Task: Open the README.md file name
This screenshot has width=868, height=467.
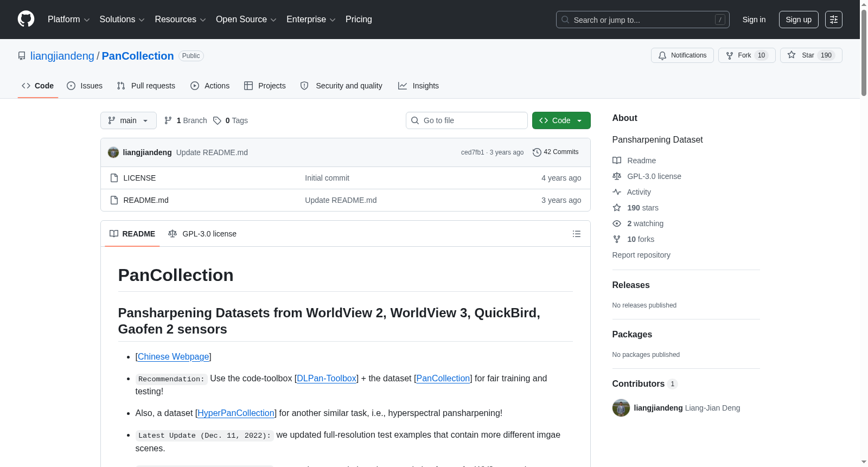Action: click(146, 200)
